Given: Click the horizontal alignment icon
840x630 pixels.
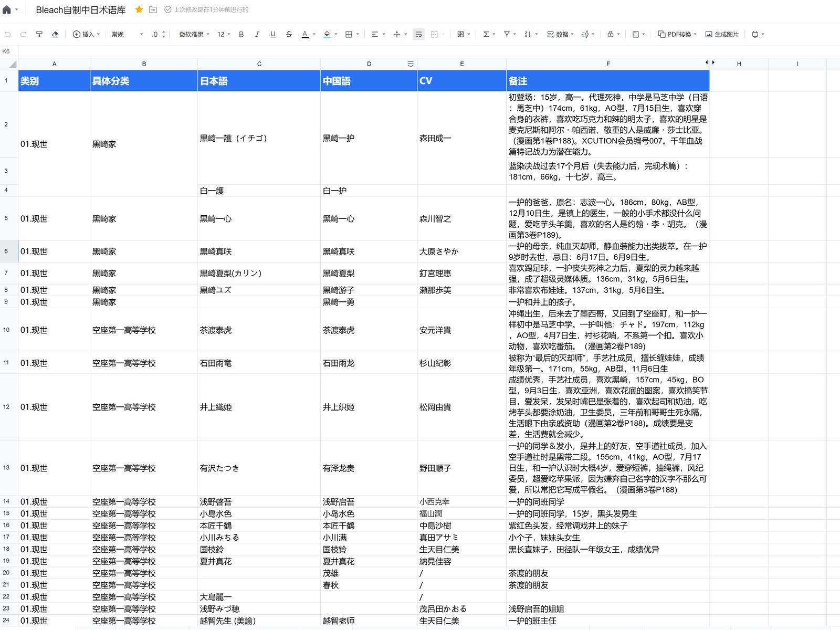Looking at the screenshot, I should tap(375, 34).
